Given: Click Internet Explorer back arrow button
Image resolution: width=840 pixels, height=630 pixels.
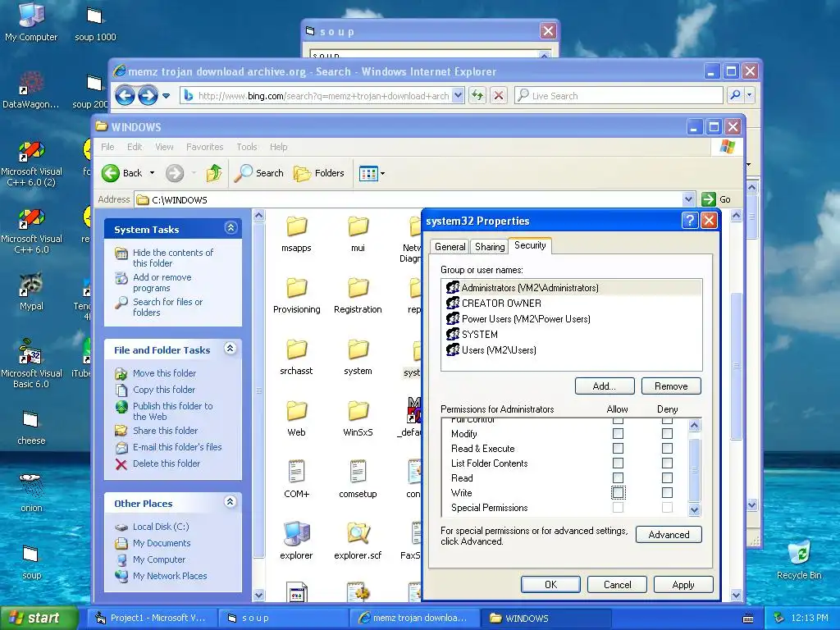Looking at the screenshot, I should [x=125, y=96].
